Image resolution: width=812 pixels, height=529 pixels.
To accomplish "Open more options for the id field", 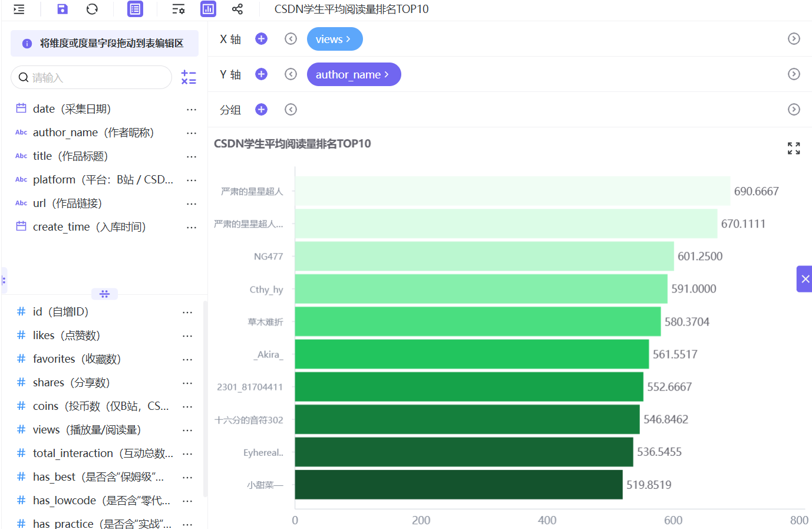I will point(187,312).
